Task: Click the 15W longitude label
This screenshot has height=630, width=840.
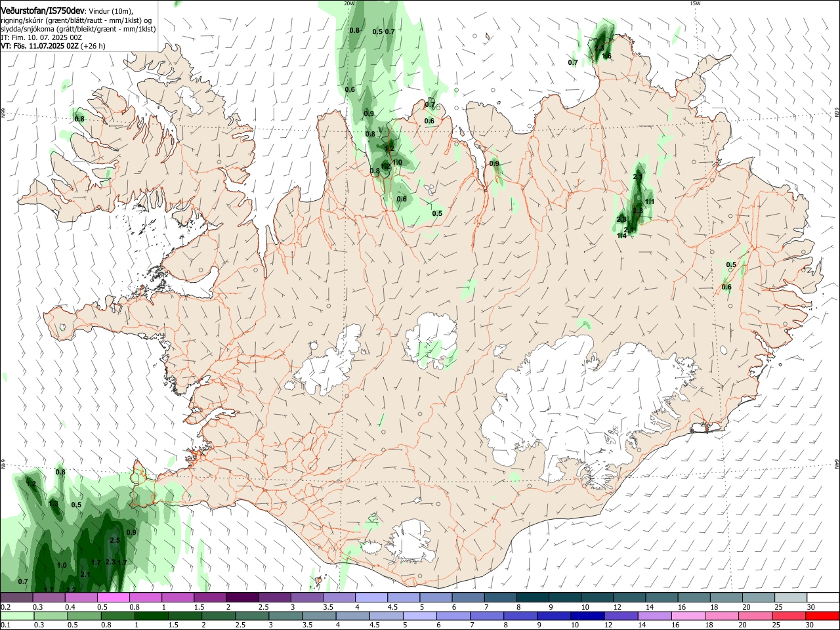Action: click(695, 3)
